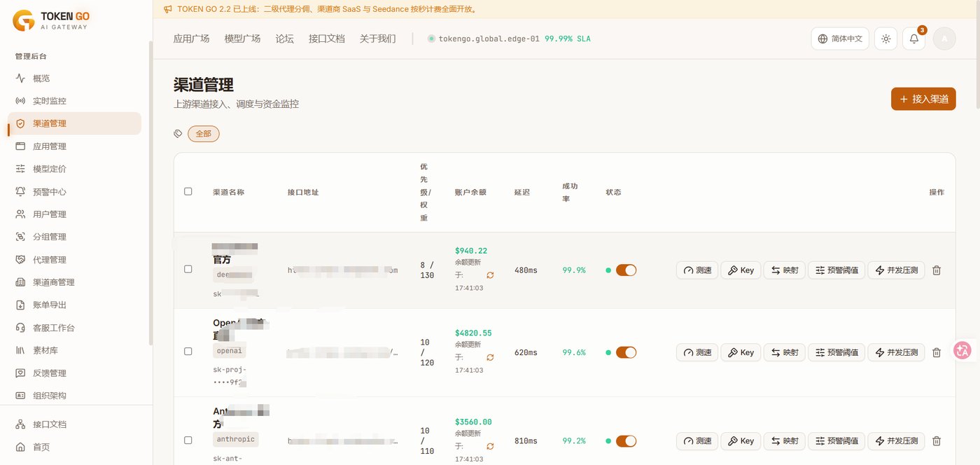Click the 接口文档 icon in sidebar footer
Screen dimensions: 980x465
click(x=20, y=424)
